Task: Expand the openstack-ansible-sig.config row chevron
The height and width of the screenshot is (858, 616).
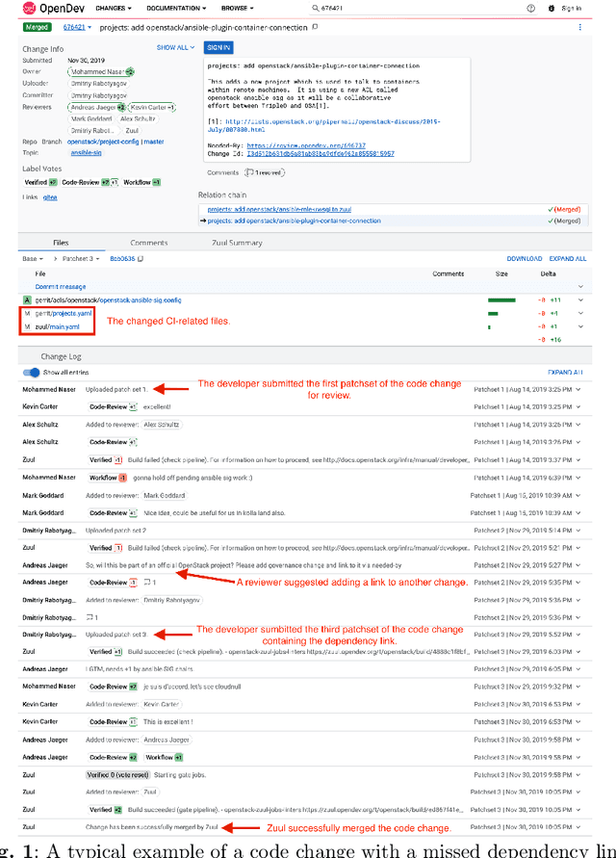Action: (580, 299)
